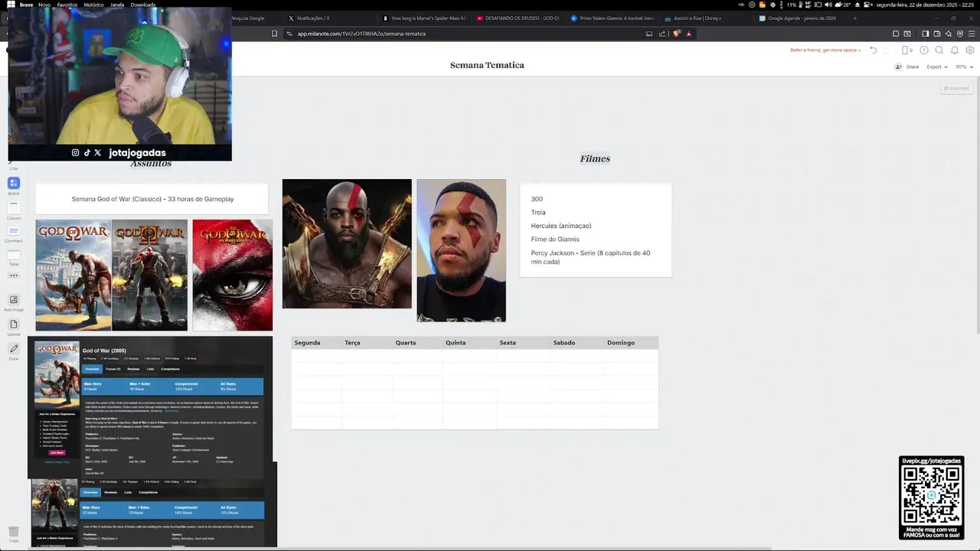Switch to Marvel's Spider-Man HowLongToBeat tab
This screenshot has height=551, width=980.
425,18
